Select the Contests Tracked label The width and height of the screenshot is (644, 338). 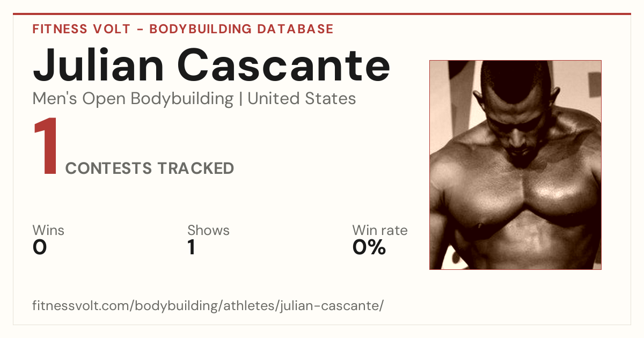[150, 168]
